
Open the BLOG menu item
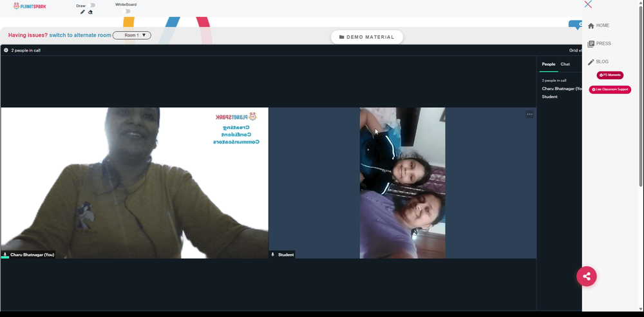tap(602, 62)
